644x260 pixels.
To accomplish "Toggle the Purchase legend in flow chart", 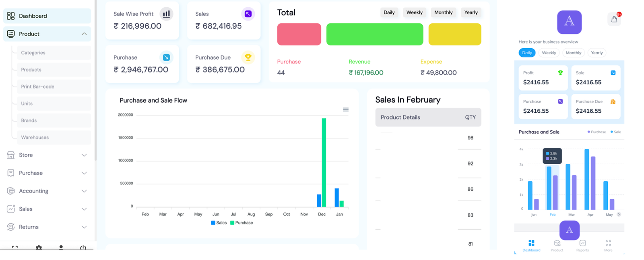I will pos(242,223).
